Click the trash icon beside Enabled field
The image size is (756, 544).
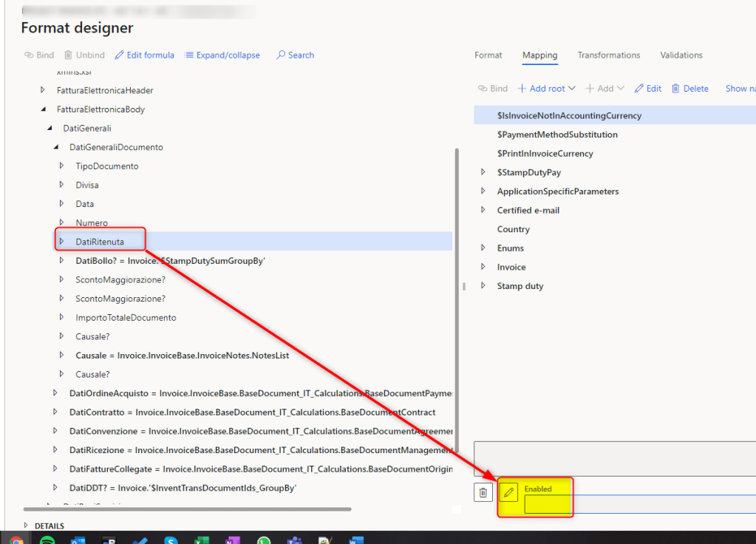pyautogui.click(x=483, y=492)
